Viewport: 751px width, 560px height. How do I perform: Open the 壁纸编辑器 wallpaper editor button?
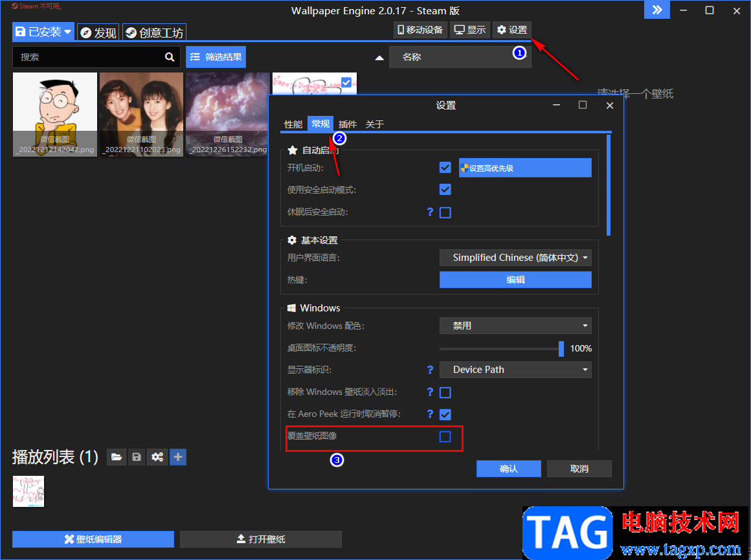click(93, 539)
